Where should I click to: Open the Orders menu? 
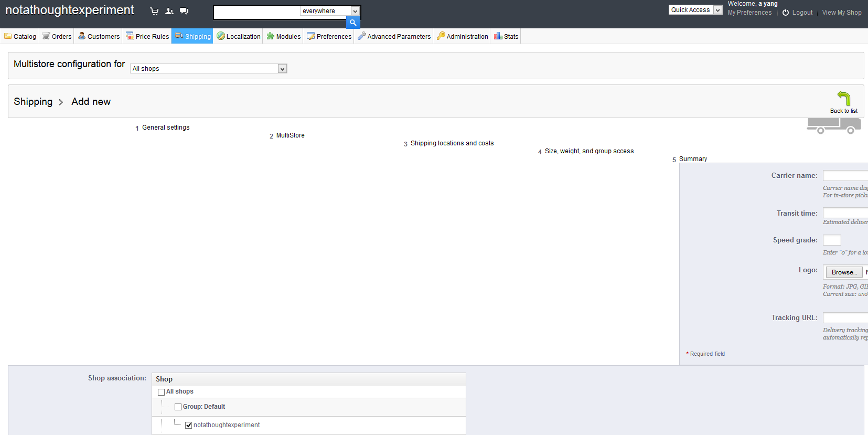[57, 36]
